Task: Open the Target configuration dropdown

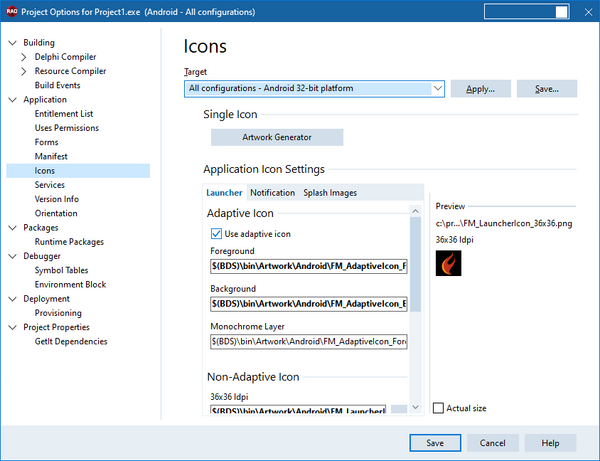Action: (x=438, y=89)
